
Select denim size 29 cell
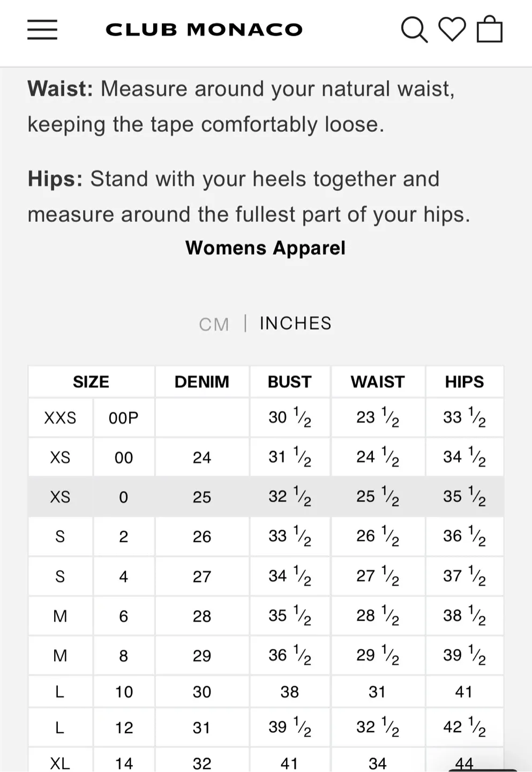click(x=202, y=655)
